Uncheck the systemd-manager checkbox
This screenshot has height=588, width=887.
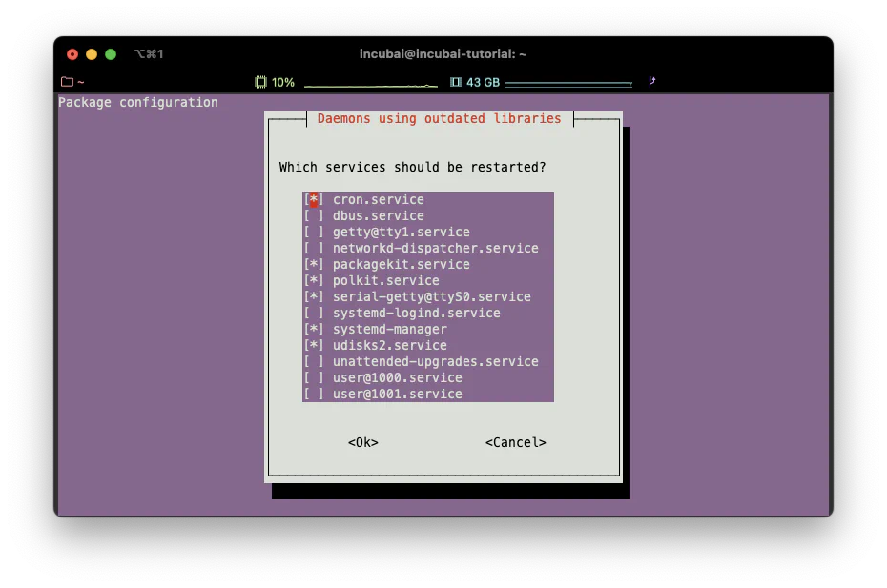point(314,329)
